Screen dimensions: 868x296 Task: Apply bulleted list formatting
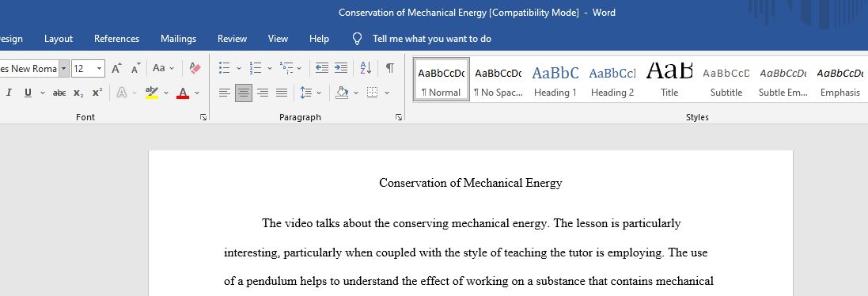tap(224, 68)
